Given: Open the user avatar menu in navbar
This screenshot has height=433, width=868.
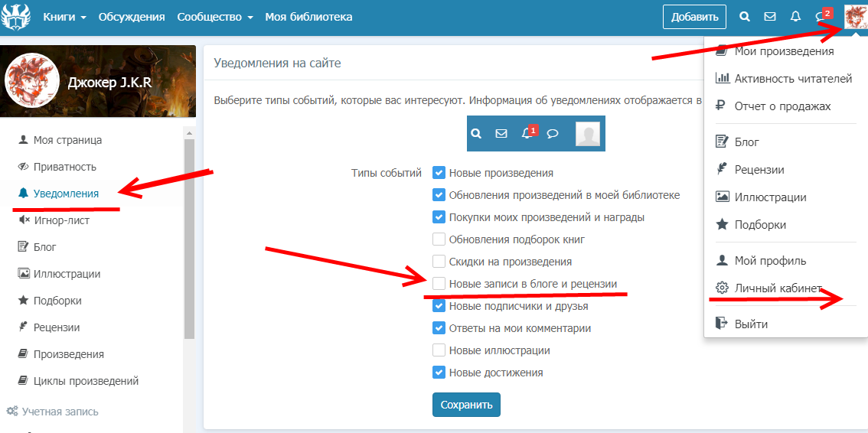Looking at the screenshot, I should click(855, 17).
